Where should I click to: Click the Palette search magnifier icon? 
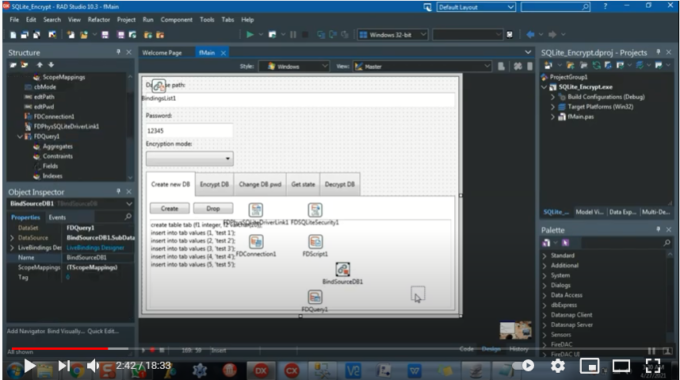[667, 243]
